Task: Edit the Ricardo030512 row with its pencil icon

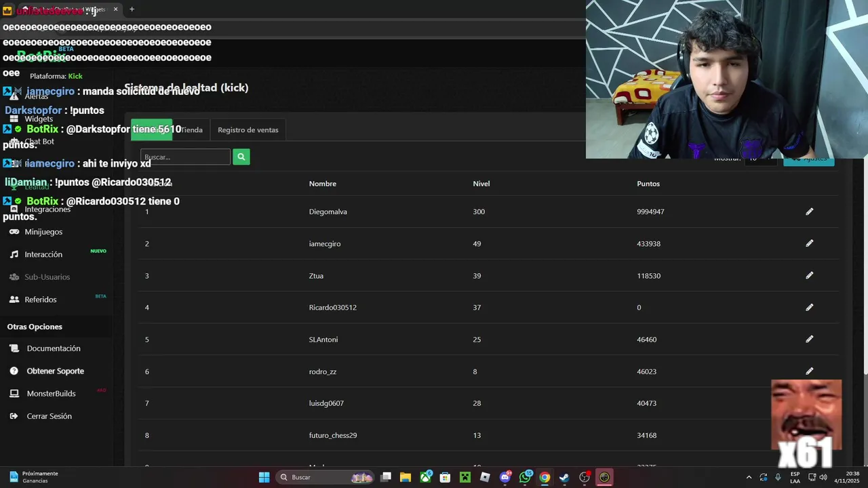Action: click(809, 307)
